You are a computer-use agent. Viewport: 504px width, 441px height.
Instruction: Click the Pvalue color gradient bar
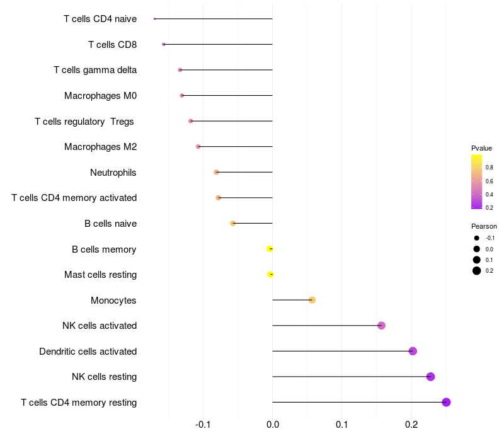tap(477, 181)
